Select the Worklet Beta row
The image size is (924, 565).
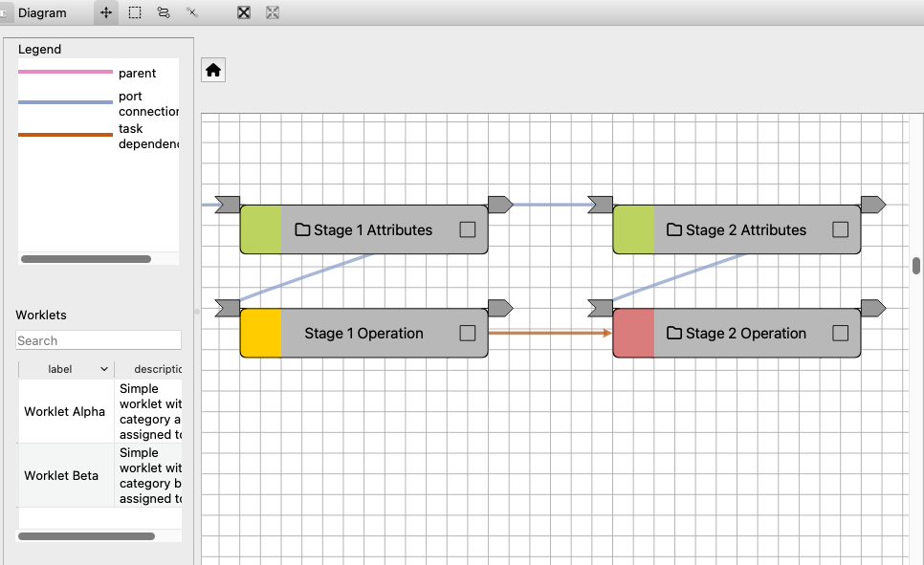click(100, 475)
